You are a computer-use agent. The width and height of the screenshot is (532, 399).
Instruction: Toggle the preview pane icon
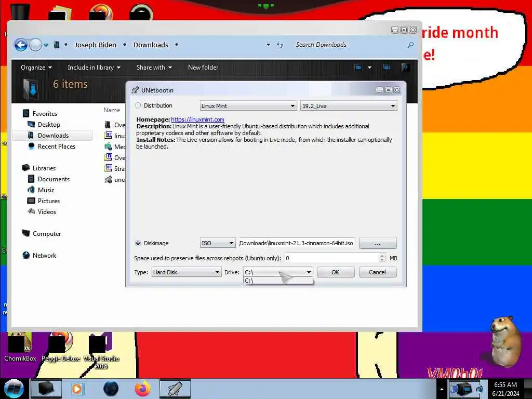[x=387, y=68]
